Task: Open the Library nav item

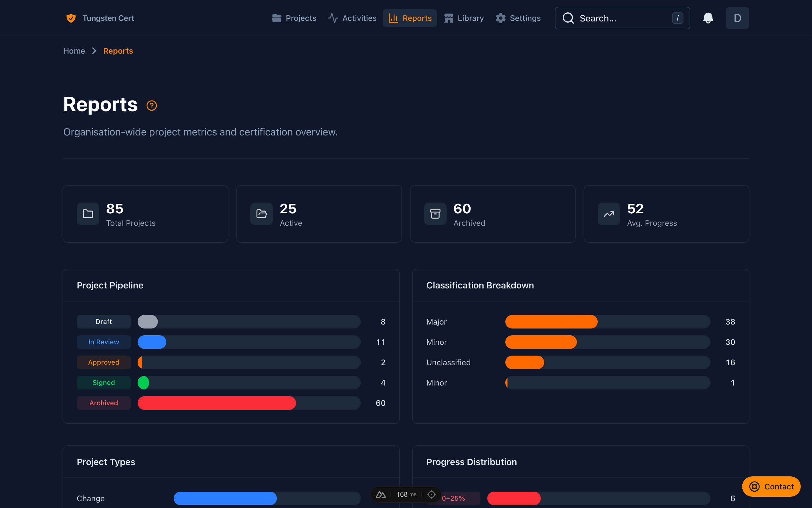Action: [x=464, y=18]
